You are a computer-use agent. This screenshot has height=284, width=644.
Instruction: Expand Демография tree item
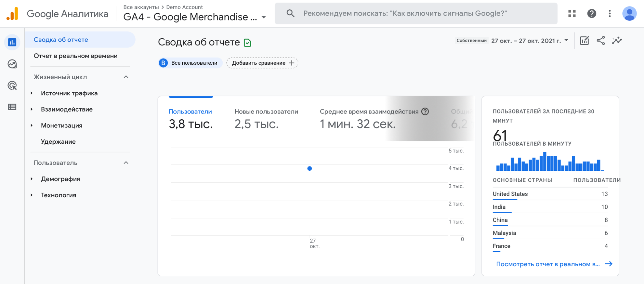point(32,179)
